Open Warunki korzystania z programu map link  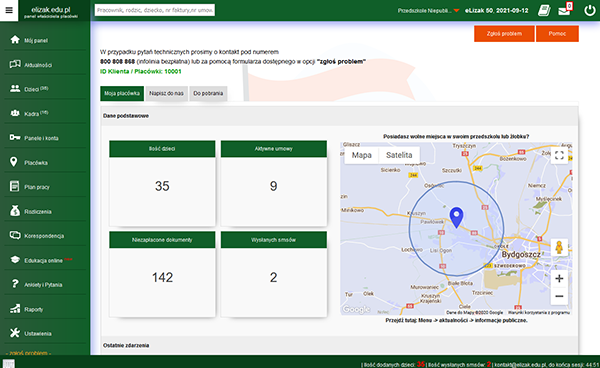click(x=539, y=313)
